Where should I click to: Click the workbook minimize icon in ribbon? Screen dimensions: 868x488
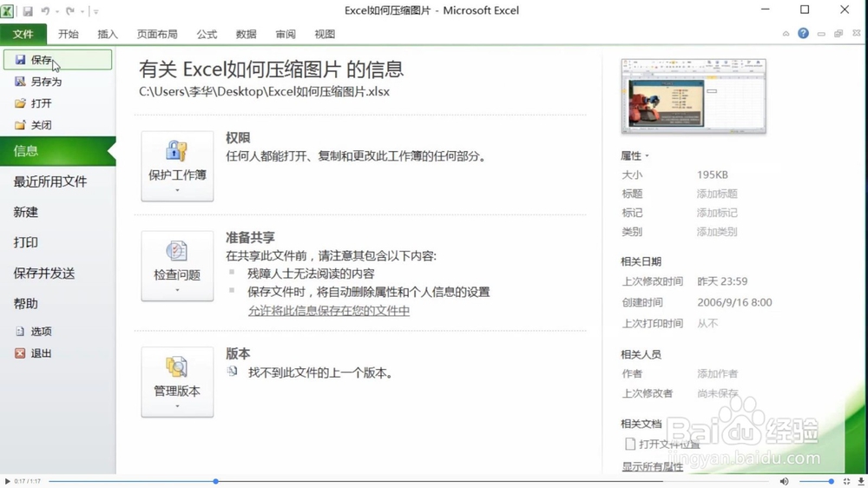pyautogui.click(x=821, y=34)
